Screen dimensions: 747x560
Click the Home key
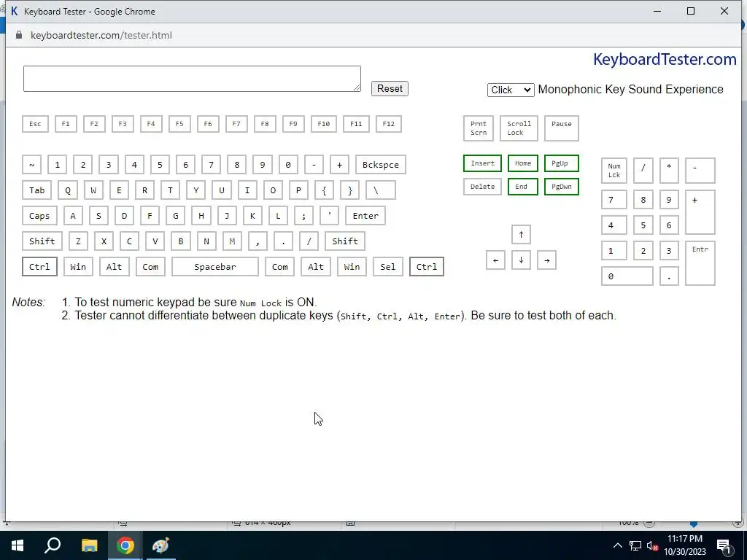tap(523, 163)
